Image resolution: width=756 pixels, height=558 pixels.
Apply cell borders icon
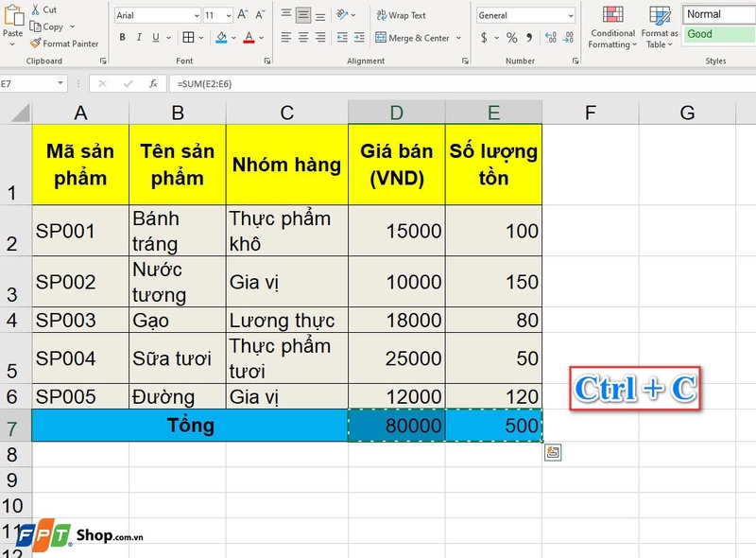pyautogui.click(x=188, y=37)
